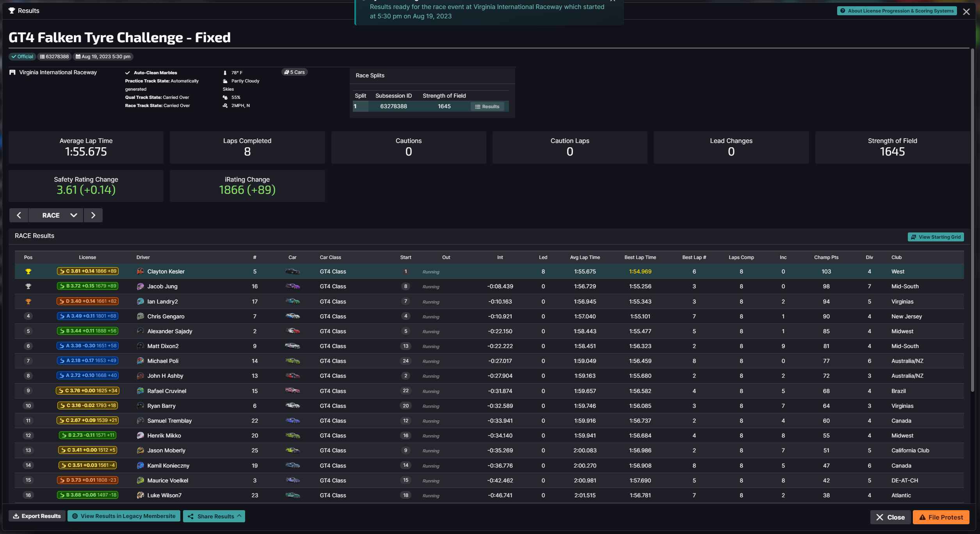Click the Close button at bottom
This screenshot has width=980, height=534.
pos(890,517)
